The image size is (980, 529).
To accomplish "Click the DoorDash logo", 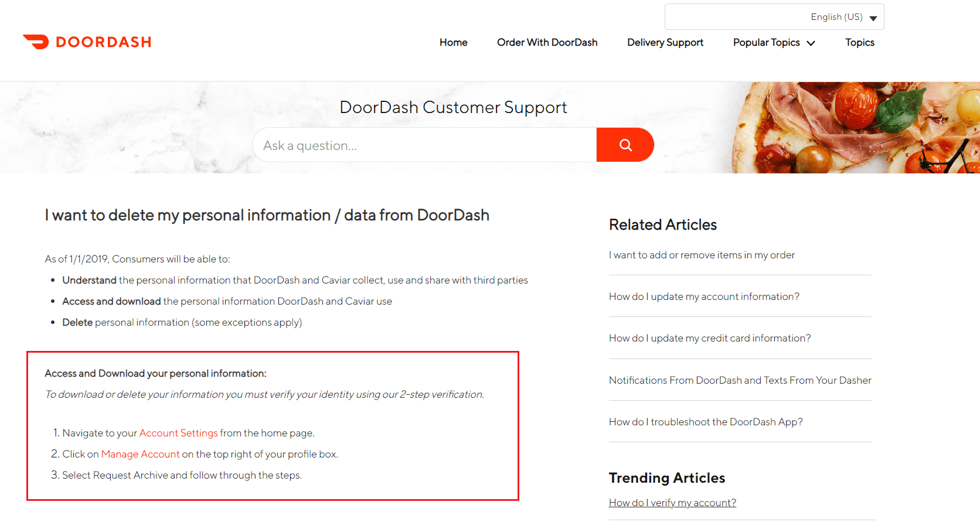I will point(87,42).
